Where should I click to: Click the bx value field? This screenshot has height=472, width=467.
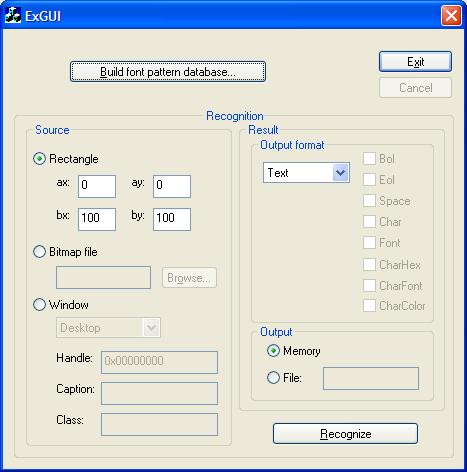tap(97, 219)
